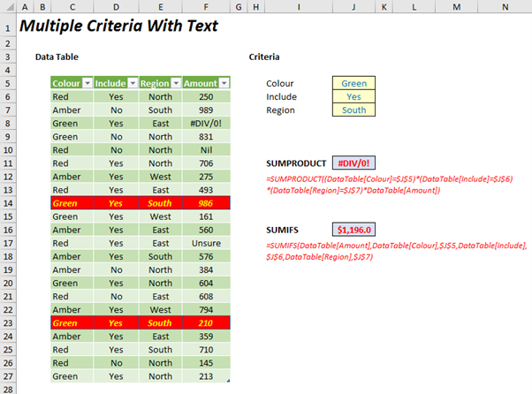The height and width of the screenshot is (394, 532).
Task: Click the Include criteria cell with Yes
Action: 353,96
